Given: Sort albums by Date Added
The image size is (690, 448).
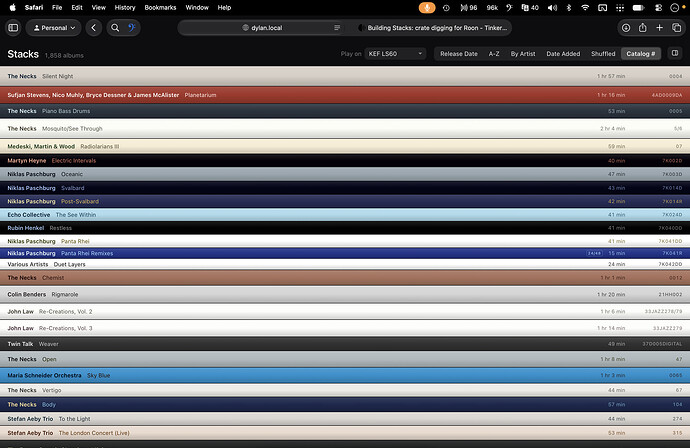Looking at the screenshot, I should click(563, 54).
